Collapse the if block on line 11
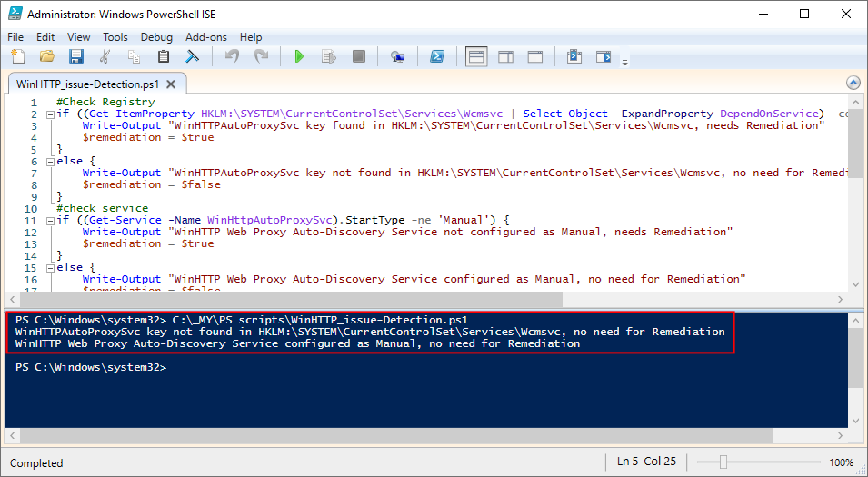This screenshot has height=477, width=868. click(x=49, y=221)
